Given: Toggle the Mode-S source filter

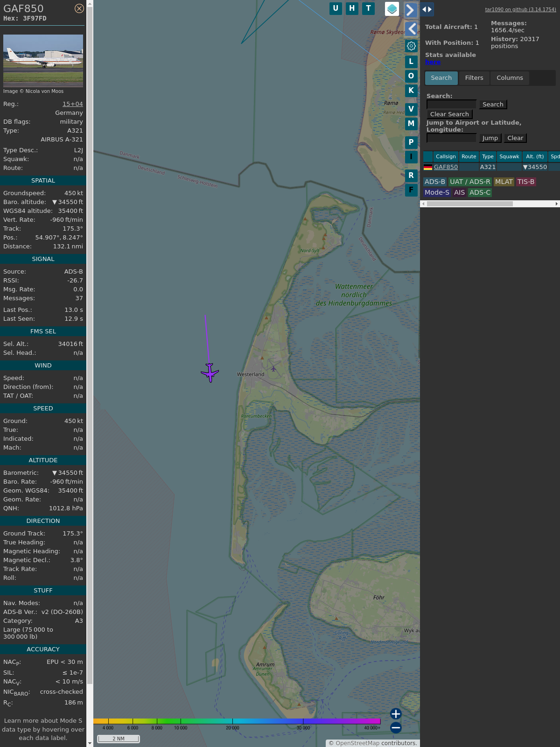Looking at the screenshot, I should (437, 193).
